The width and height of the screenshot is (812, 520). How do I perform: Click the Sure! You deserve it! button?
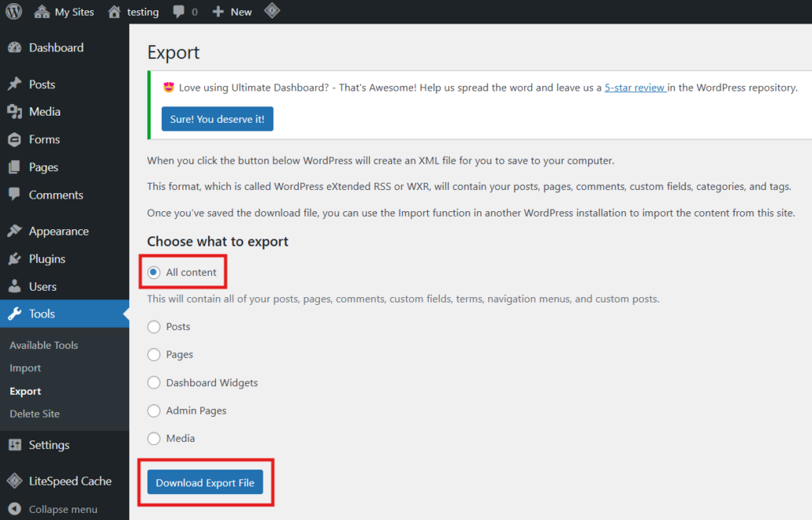[218, 119]
